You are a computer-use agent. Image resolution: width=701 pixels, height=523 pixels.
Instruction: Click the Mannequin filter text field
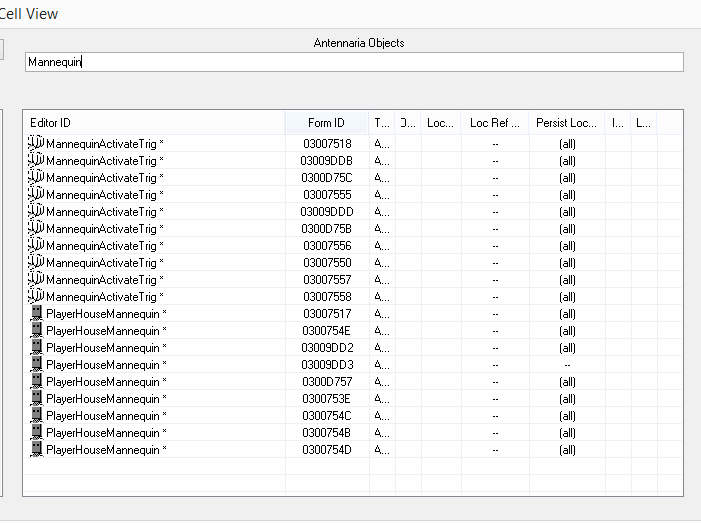click(x=354, y=62)
